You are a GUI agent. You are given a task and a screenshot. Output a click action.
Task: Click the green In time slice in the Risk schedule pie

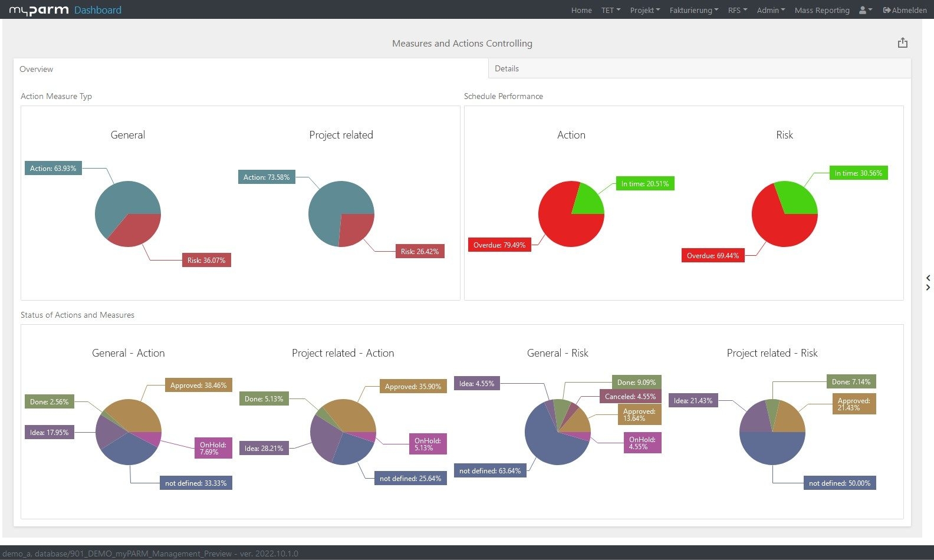[797, 198]
